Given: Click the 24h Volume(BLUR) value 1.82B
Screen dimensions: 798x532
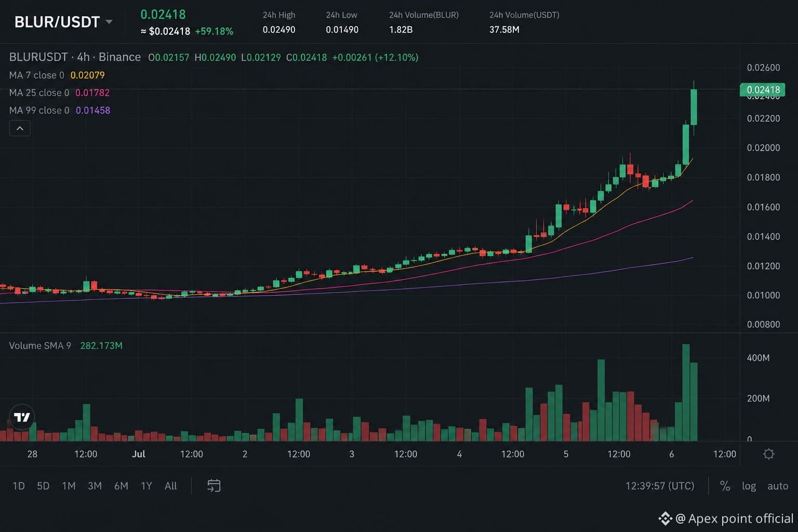Looking at the screenshot, I should pos(401,30).
